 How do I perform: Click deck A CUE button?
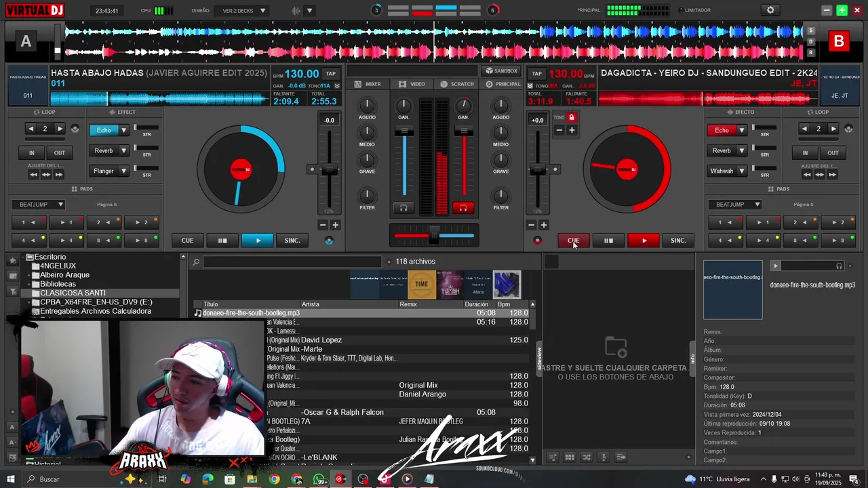pyautogui.click(x=187, y=241)
